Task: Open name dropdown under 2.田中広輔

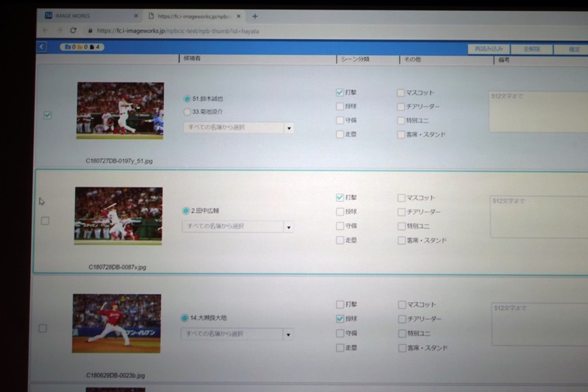Action: pos(237,227)
